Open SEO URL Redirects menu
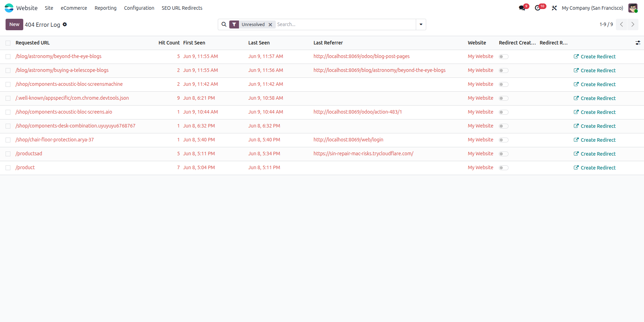 (182, 8)
